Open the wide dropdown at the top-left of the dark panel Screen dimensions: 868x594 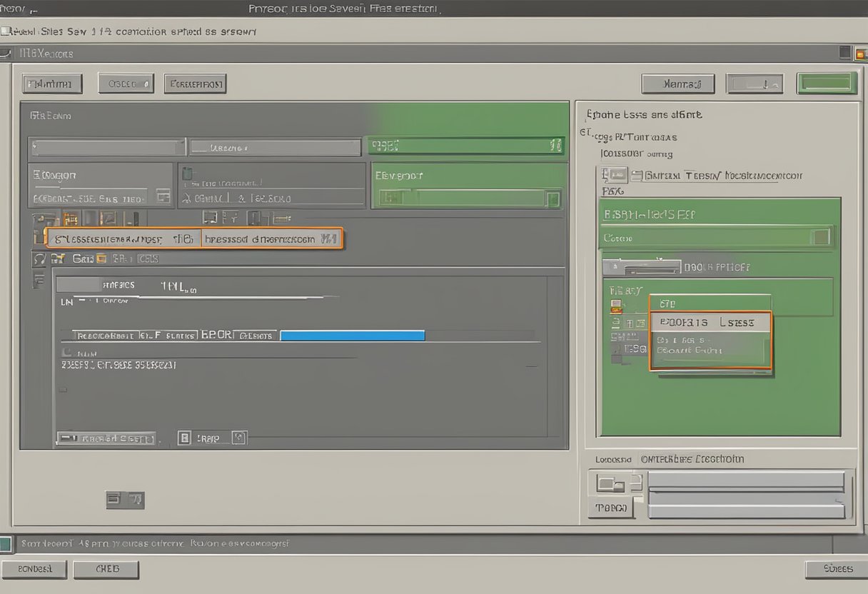(107, 147)
